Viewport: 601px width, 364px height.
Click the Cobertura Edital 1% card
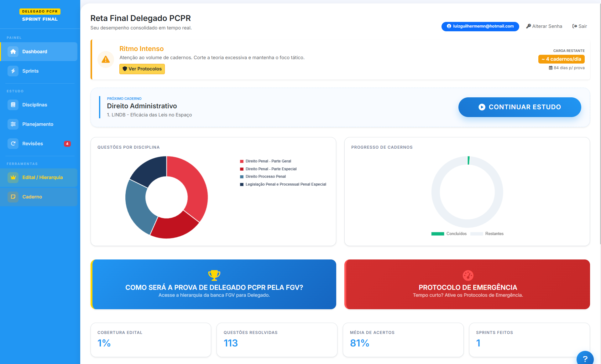pos(151,340)
